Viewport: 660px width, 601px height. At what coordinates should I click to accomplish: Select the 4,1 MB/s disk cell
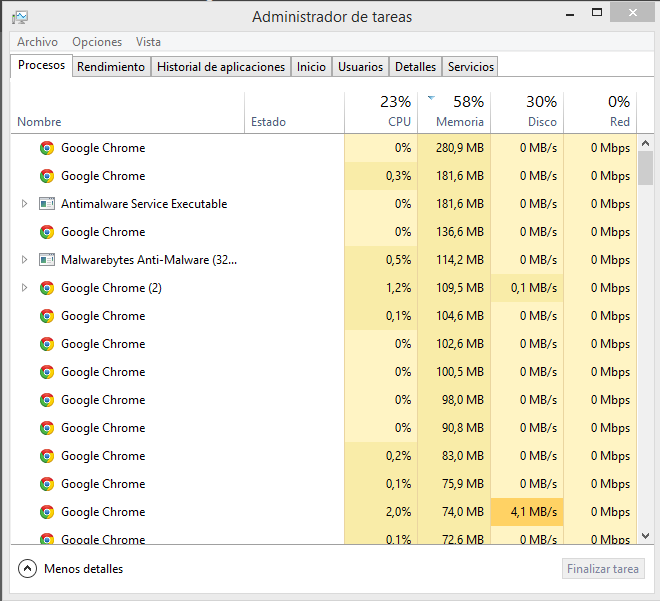[527, 512]
